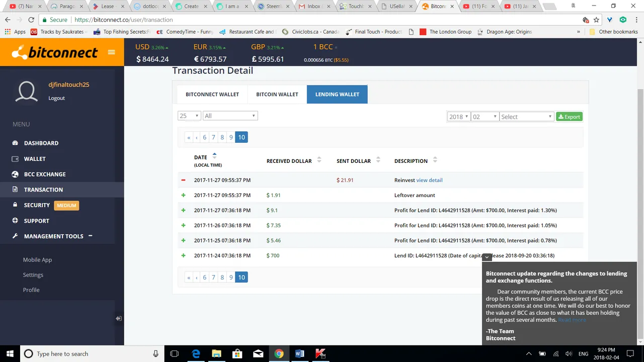Click taskbar search box
The image size is (644, 362).
tap(92, 353)
